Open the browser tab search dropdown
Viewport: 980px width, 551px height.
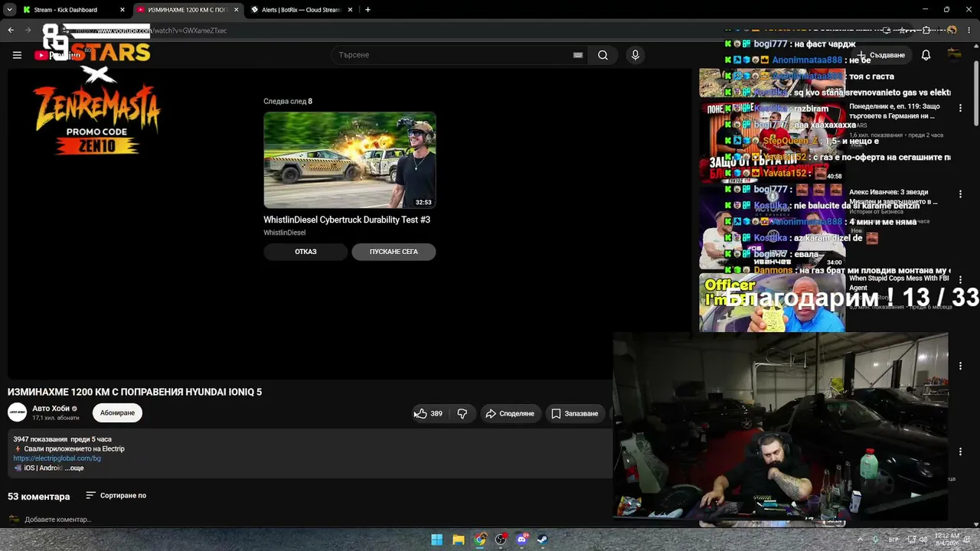click(9, 10)
